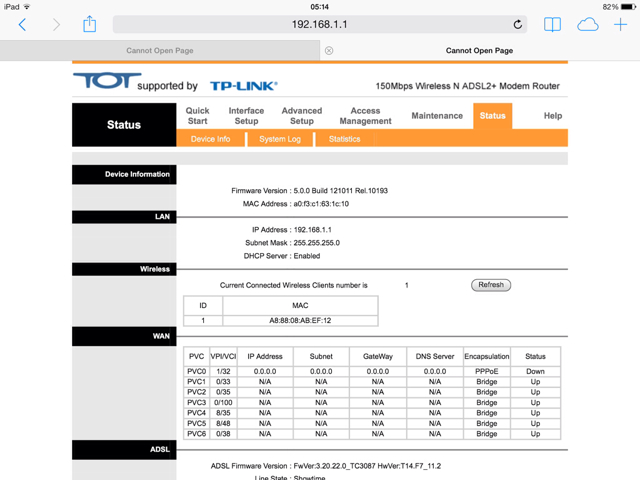Select the MAC address a0:f3:c1:63:1c:10
640x480 pixels.
point(321,204)
